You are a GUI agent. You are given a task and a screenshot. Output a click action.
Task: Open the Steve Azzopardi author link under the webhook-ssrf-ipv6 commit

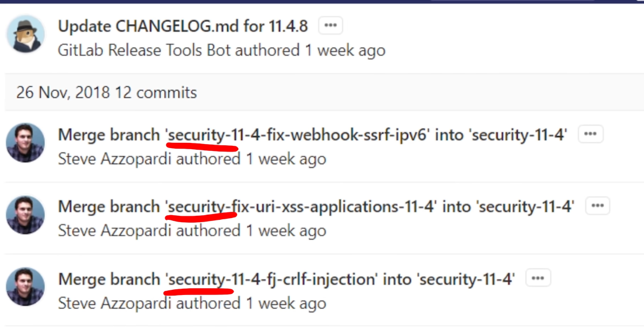point(115,159)
